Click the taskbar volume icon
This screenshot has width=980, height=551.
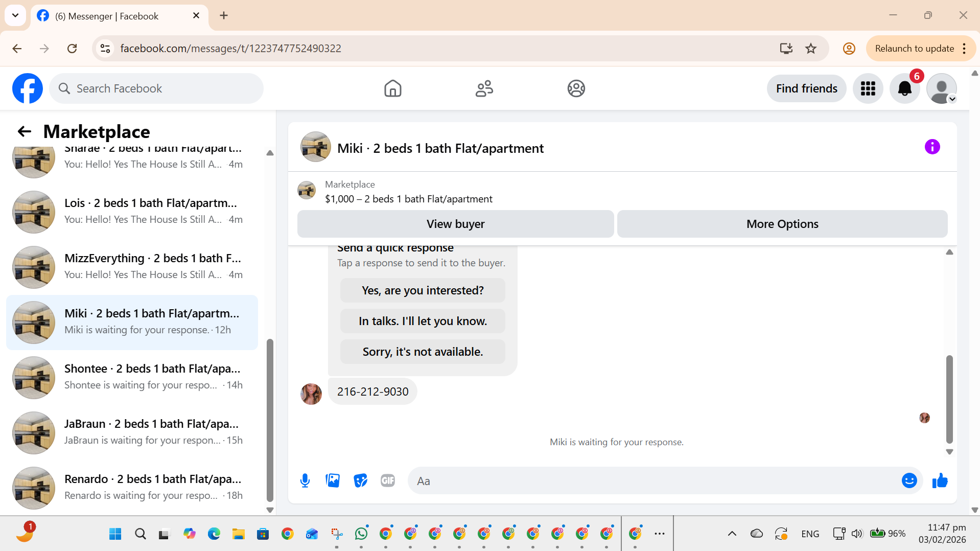[857, 534]
